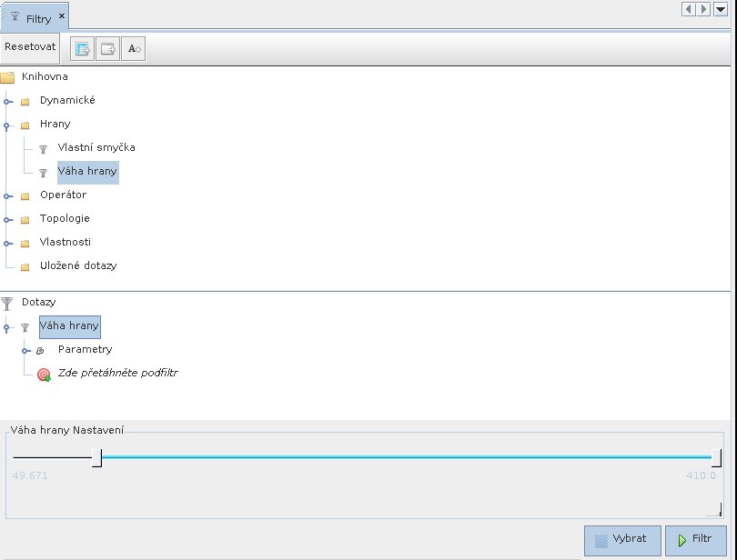
Task: Click the Uložené dotazy folder icon
Action: (25, 267)
